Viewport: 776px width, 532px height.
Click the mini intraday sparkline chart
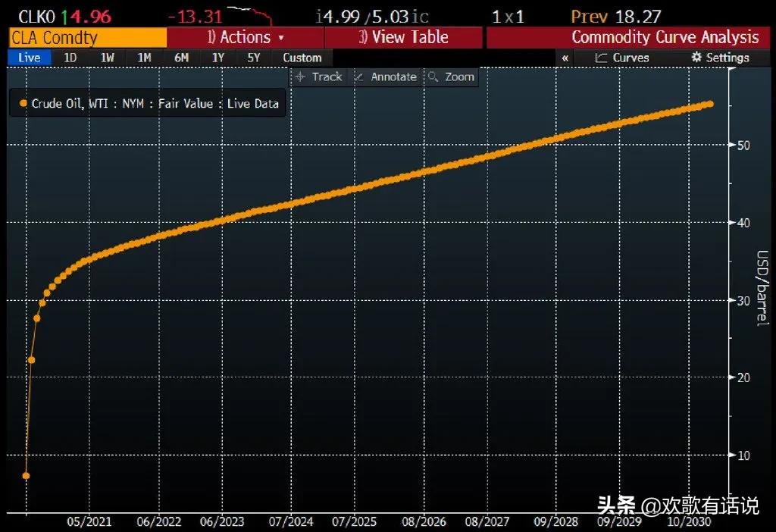coord(250,15)
